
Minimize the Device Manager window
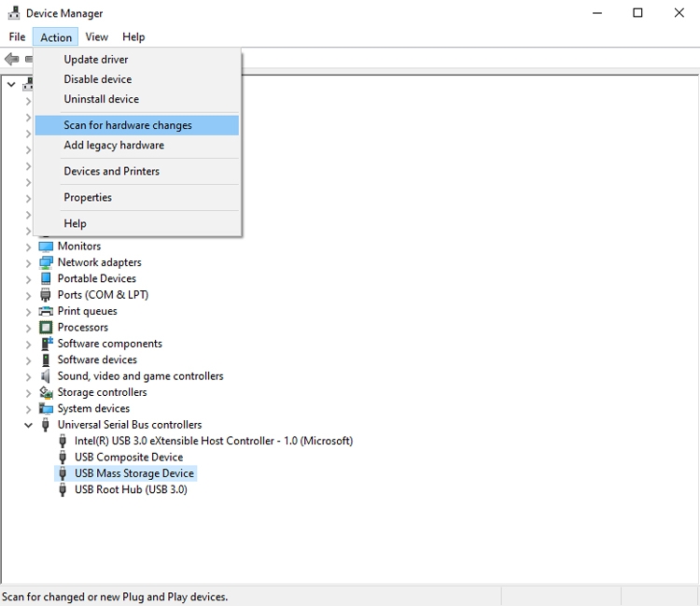click(x=597, y=13)
